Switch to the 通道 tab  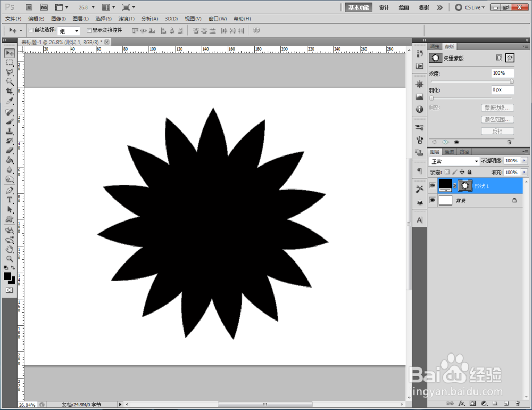click(x=449, y=152)
